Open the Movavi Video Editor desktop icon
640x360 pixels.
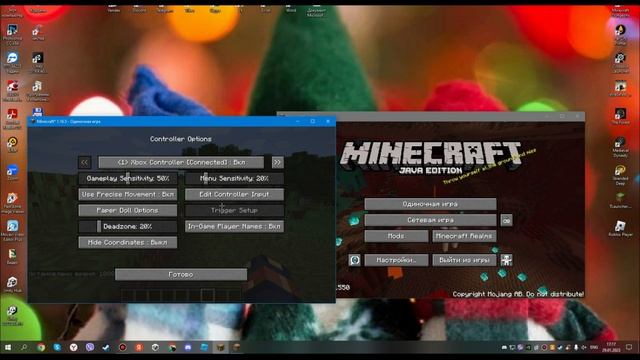[12, 231]
